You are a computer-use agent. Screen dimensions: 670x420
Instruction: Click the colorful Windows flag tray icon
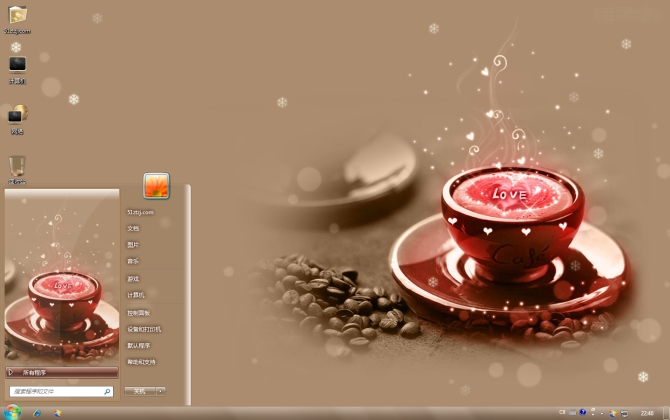coord(613,413)
